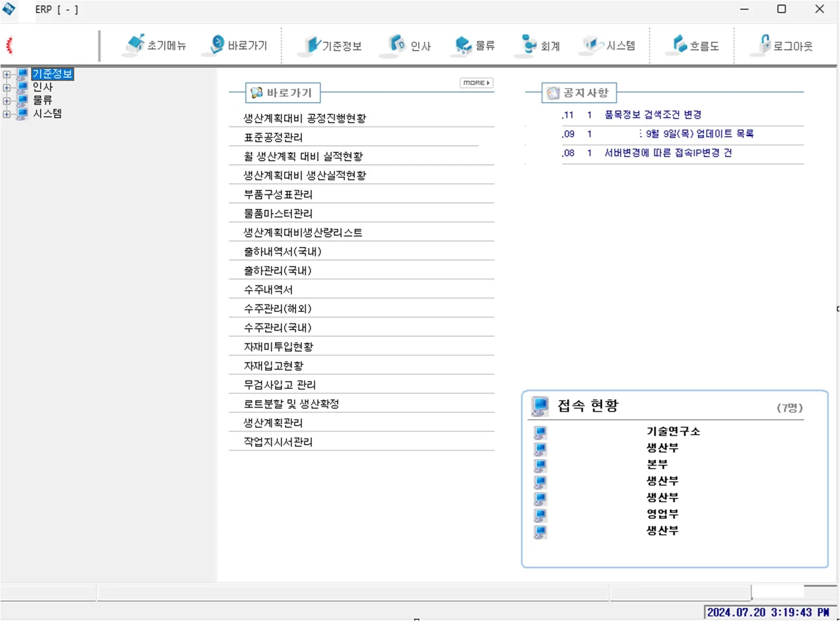840x621 pixels.
Task: Click the 시스템 tree node computer icon
Action: pyautogui.click(x=23, y=114)
